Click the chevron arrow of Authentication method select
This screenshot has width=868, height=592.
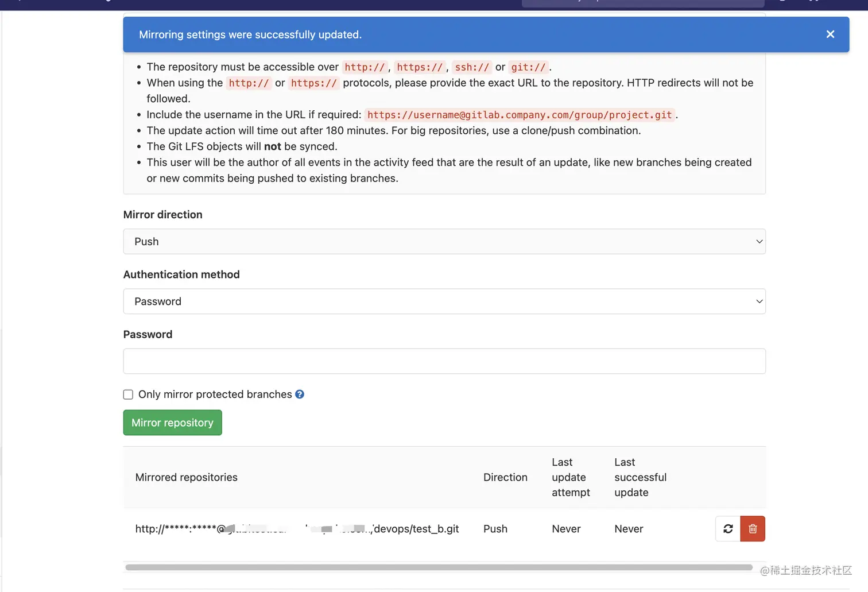click(759, 301)
